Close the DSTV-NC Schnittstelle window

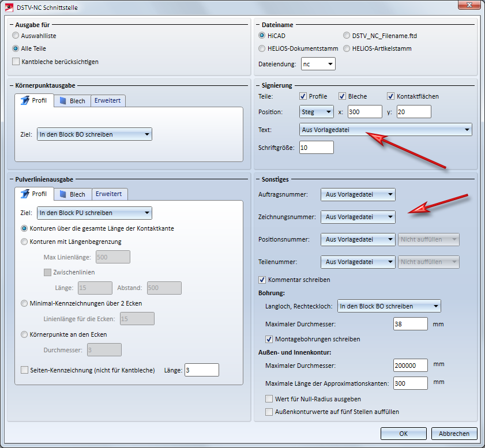469,5
